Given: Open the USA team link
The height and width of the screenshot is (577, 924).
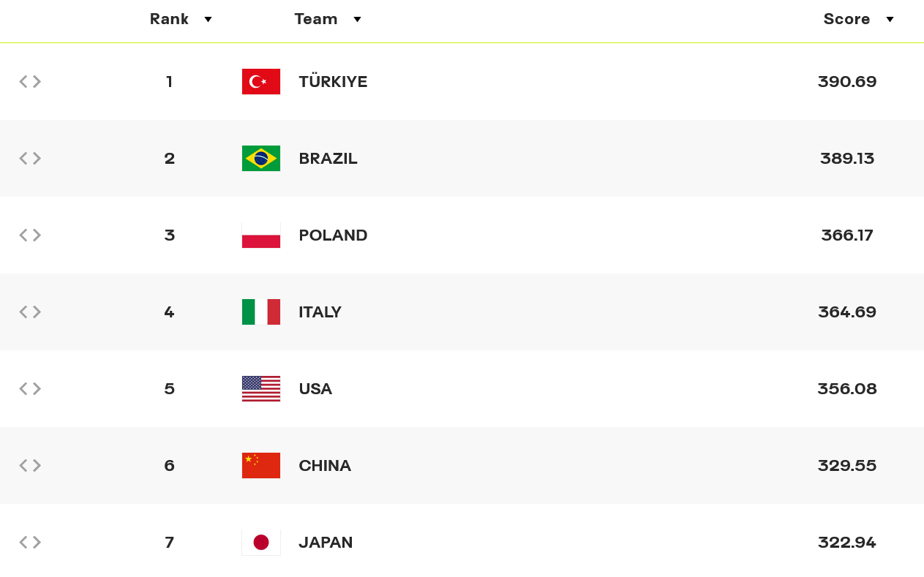Looking at the screenshot, I should pyautogui.click(x=315, y=388).
